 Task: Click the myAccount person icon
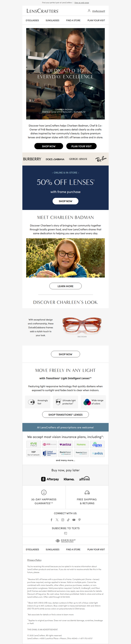click(x=89, y=11)
